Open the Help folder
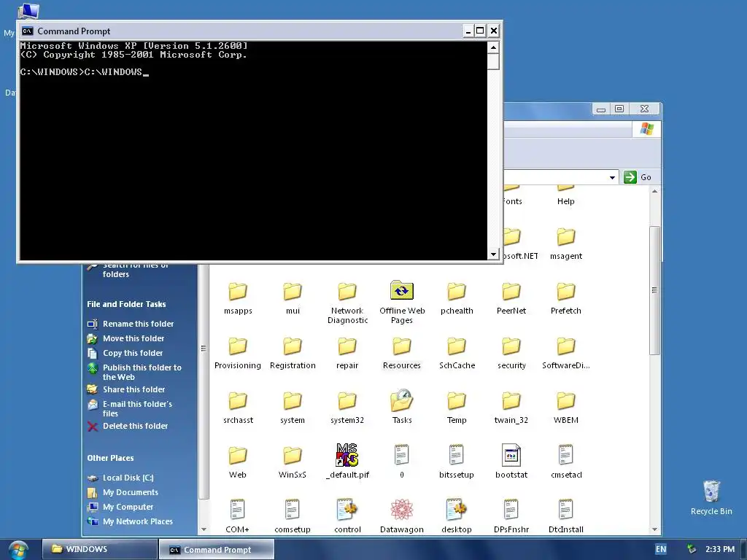Screen dimensions: 747x560 pos(566,196)
